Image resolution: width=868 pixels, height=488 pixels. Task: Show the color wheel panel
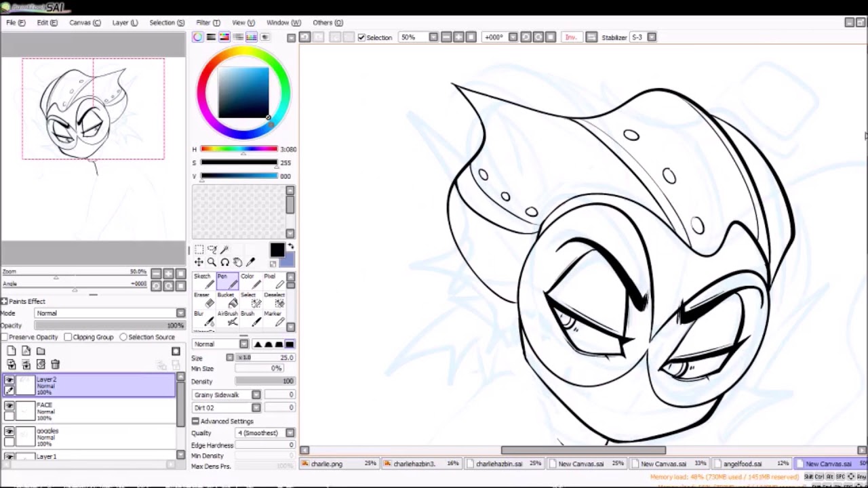click(197, 37)
